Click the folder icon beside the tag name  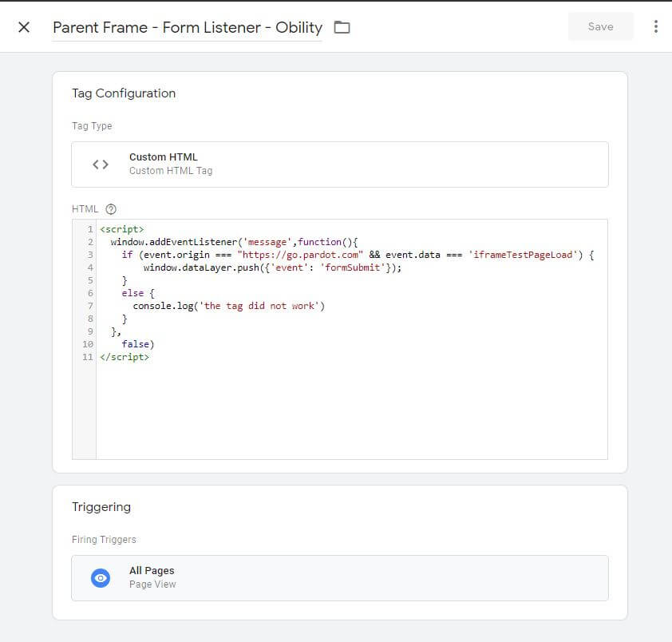coord(342,27)
